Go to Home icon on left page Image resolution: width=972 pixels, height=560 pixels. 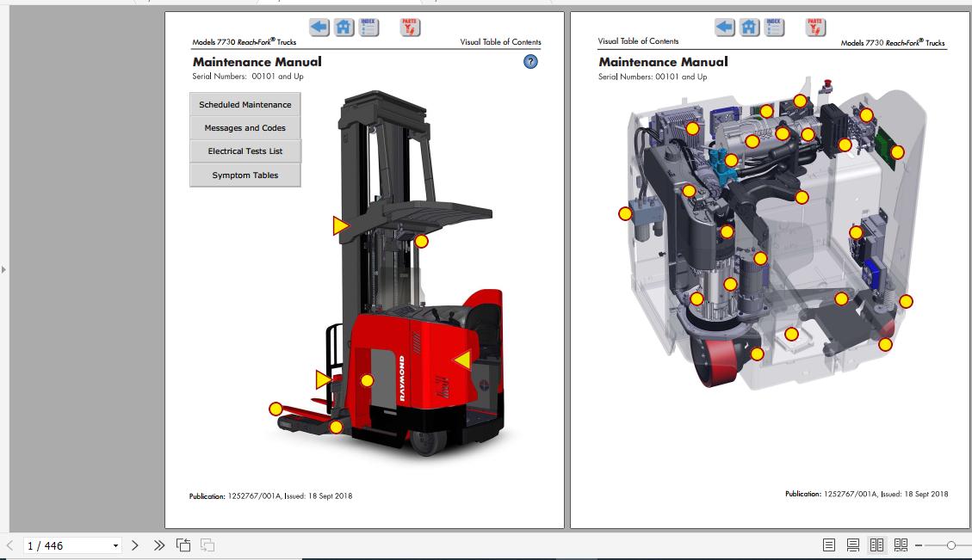coord(344,28)
